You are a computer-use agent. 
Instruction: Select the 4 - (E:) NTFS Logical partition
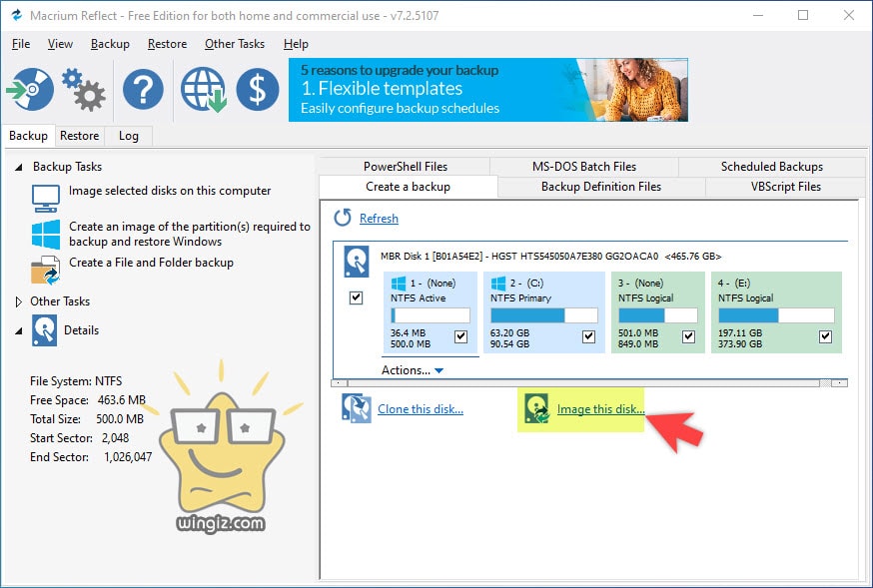[776, 312]
